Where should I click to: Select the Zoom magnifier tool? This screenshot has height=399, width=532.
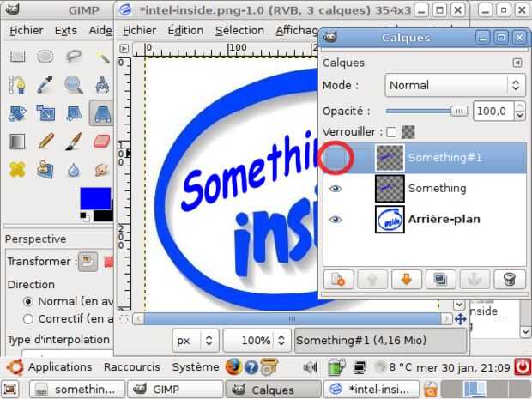click(73, 85)
